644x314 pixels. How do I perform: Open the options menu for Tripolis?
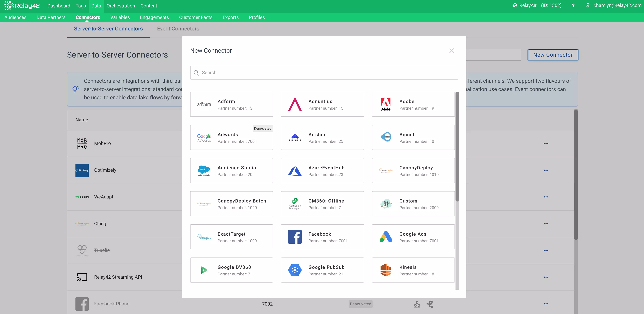546,251
